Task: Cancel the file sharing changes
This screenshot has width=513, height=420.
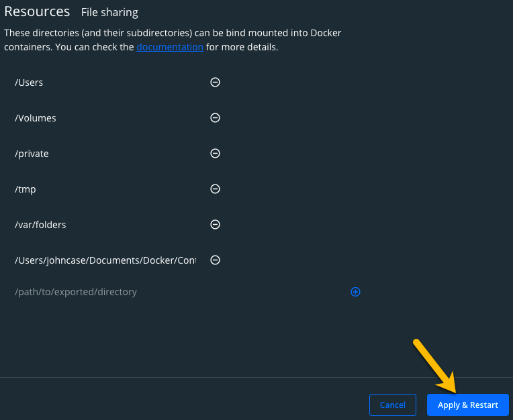Action: pyautogui.click(x=393, y=405)
